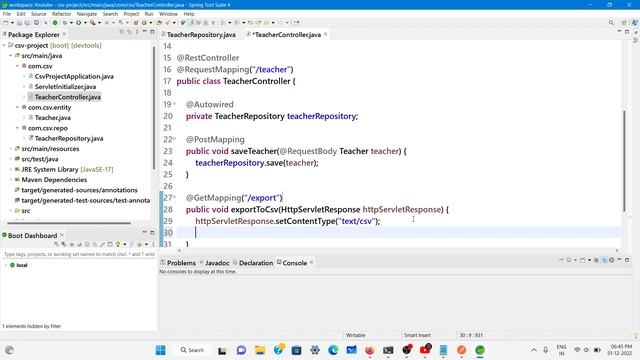The image size is (640, 360).
Task: Toggle Console pin/show-on-output highlighted icon
Action: click(604, 260)
